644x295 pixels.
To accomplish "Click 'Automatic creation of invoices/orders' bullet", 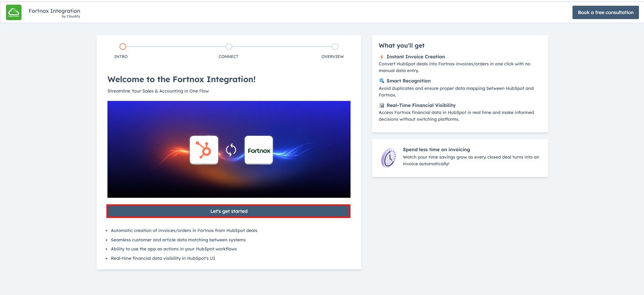I will pos(184,231).
